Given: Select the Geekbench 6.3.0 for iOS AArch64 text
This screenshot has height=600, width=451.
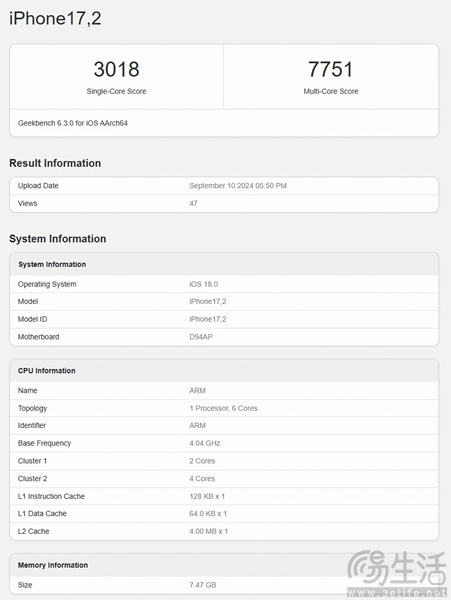Looking at the screenshot, I should coord(73,123).
